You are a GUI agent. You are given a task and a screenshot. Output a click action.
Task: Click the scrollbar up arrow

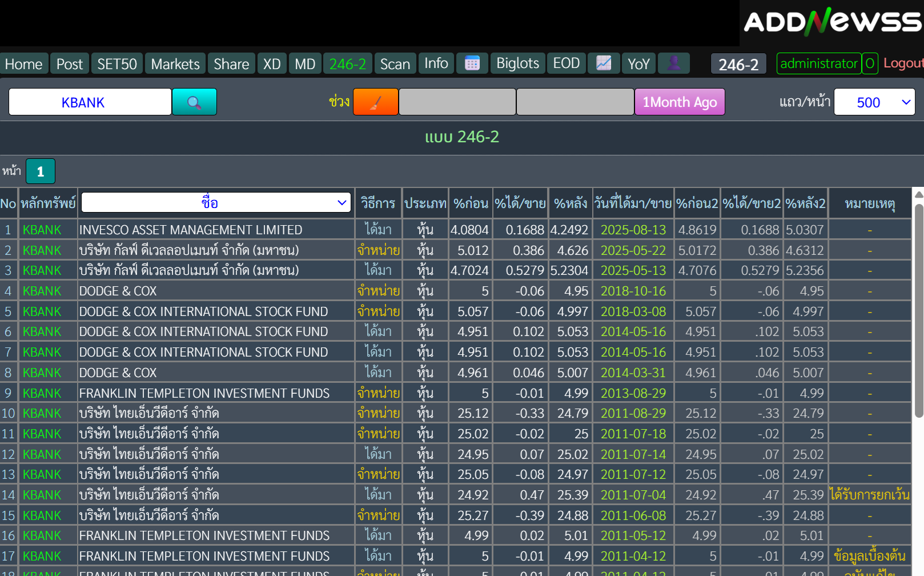(919, 194)
